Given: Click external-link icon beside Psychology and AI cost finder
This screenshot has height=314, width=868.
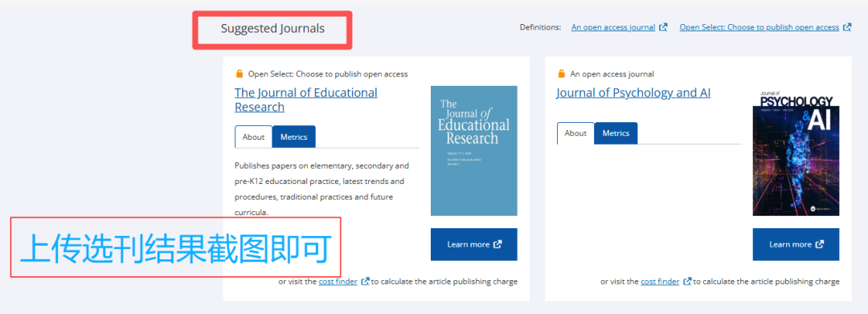Looking at the screenshot, I should 687,281.
